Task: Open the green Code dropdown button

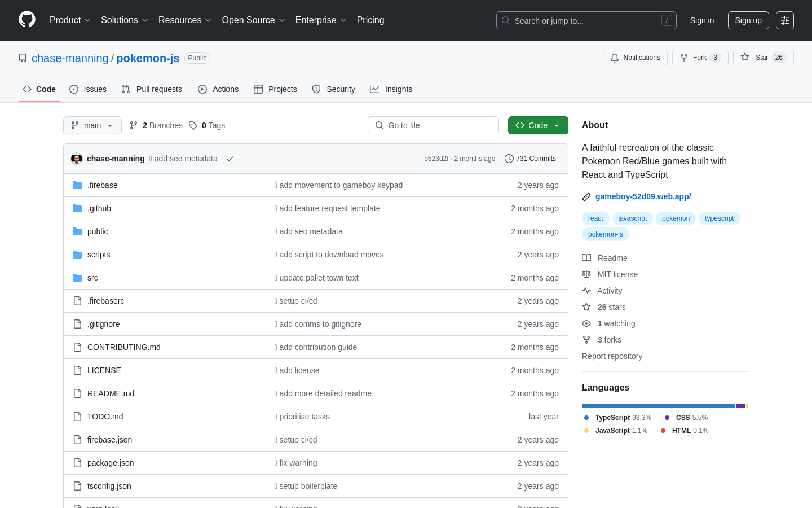Action: [538, 125]
